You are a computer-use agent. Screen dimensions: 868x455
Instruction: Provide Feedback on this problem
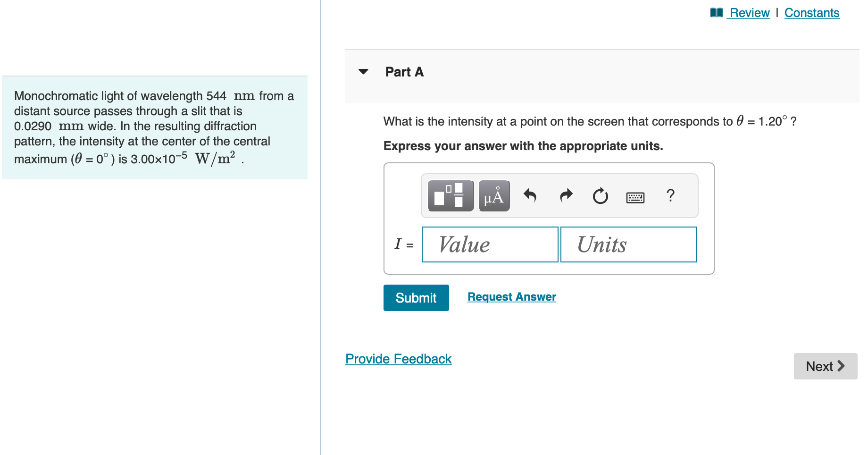pyautogui.click(x=398, y=359)
